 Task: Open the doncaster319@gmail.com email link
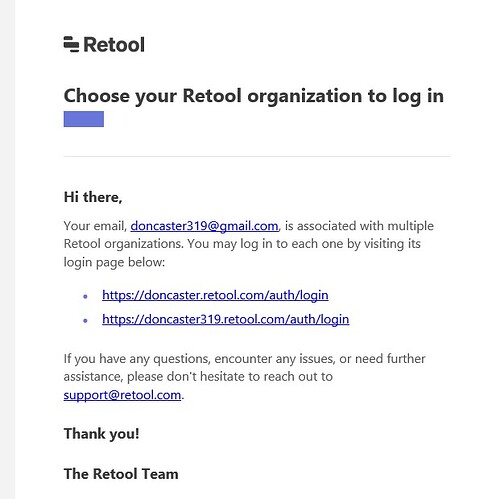point(204,226)
